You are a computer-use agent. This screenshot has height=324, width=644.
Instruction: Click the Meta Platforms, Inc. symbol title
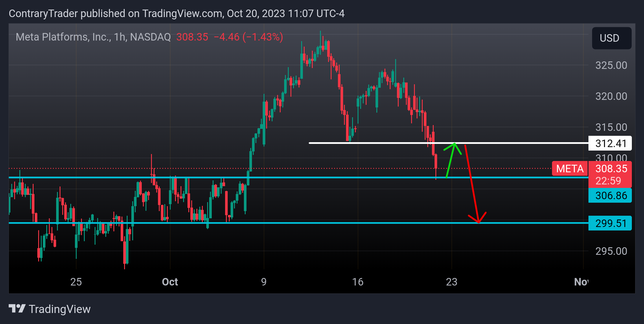tap(93, 37)
